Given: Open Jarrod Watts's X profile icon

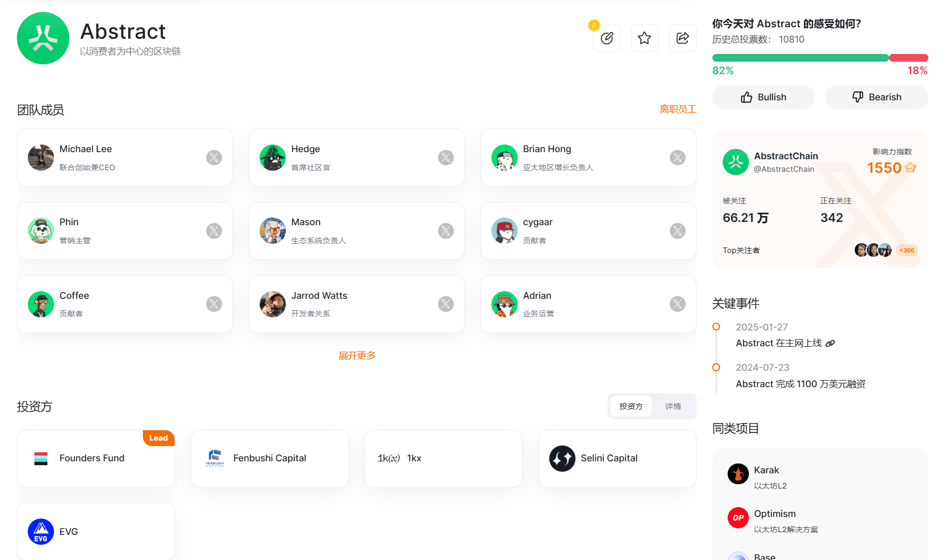Looking at the screenshot, I should (446, 304).
